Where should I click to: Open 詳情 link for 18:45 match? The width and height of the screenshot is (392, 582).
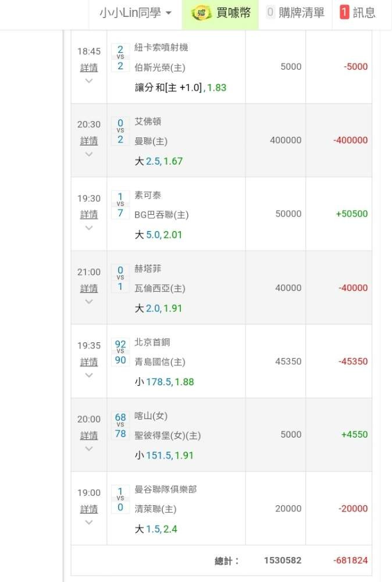[89, 68]
